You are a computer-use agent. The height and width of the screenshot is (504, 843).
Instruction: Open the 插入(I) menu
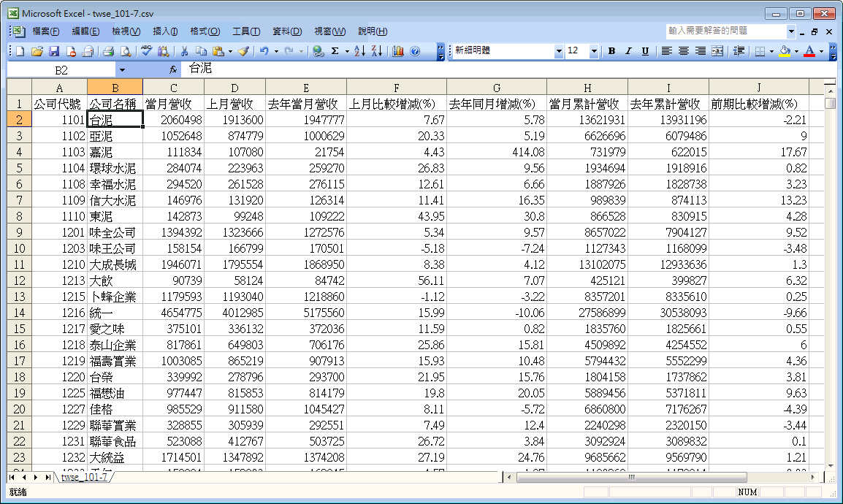[165, 31]
